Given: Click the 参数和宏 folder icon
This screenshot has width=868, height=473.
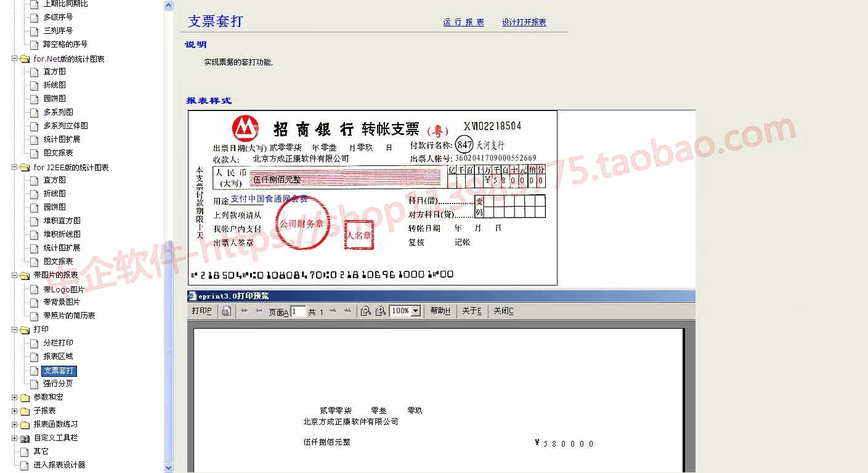Looking at the screenshot, I should click(25, 398).
